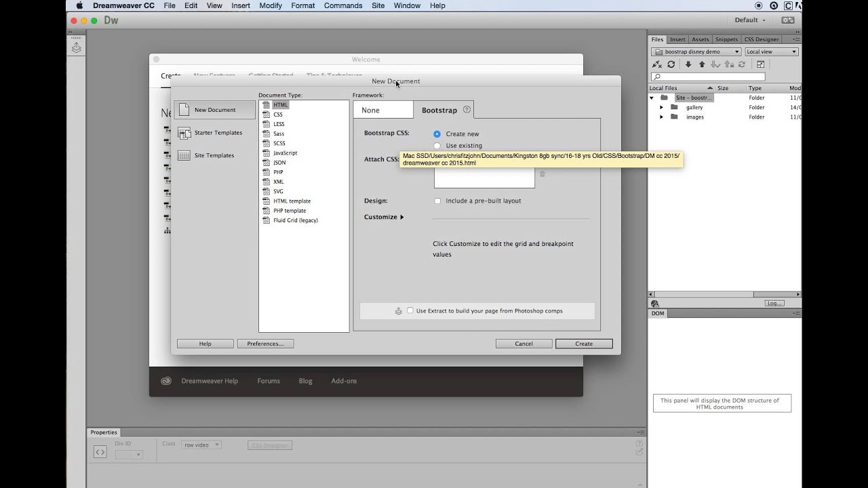Open the Forums link in Welcome footer

click(x=269, y=381)
